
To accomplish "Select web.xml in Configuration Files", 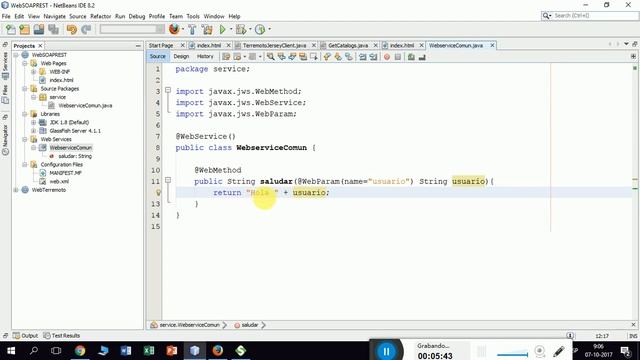I will click(x=59, y=181).
